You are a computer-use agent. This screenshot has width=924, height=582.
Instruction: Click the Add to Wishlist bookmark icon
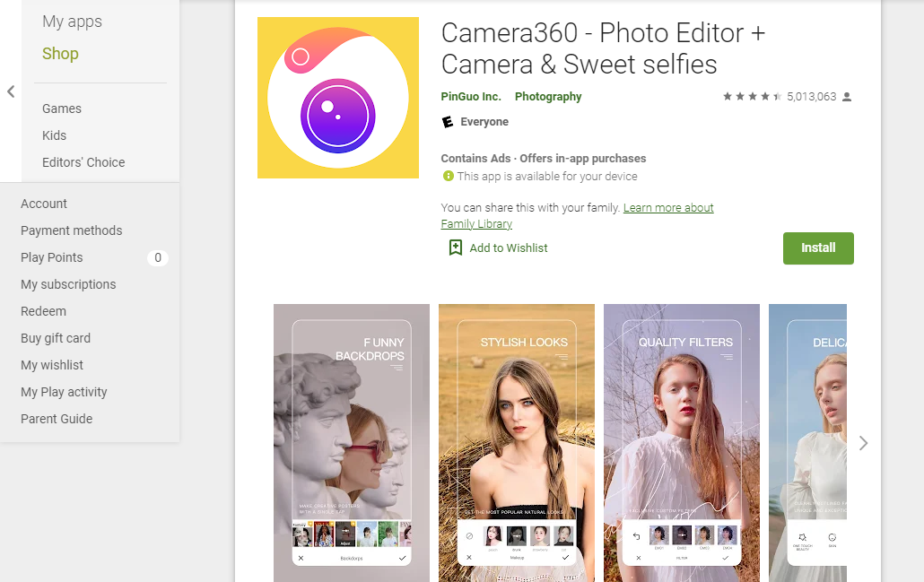coord(456,248)
